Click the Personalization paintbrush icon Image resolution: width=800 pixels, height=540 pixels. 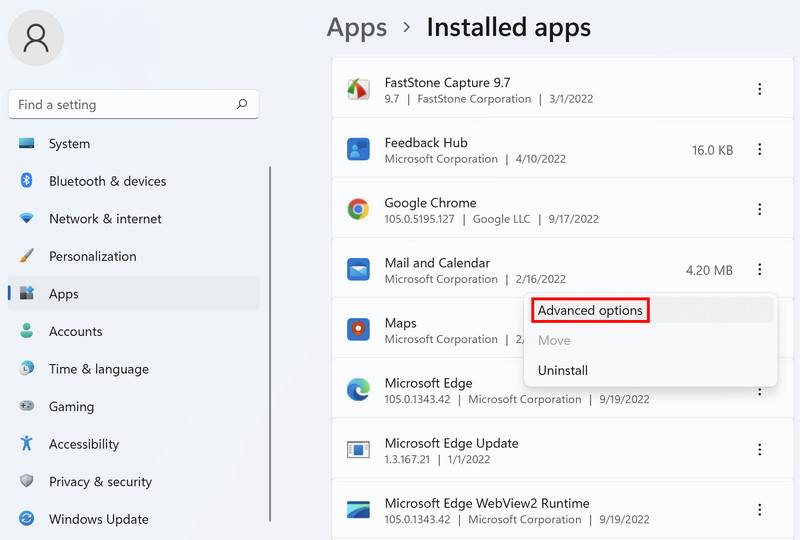pos(27,256)
